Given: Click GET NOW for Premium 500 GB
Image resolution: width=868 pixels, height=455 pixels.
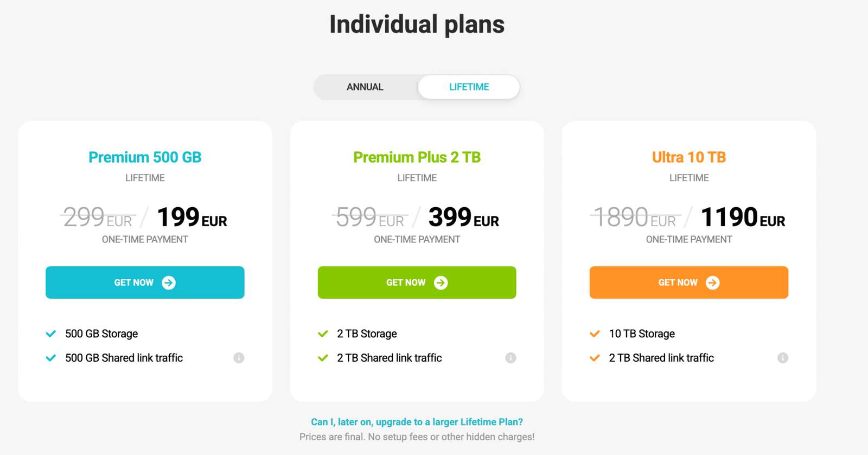Looking at the screenshot, I should click(x=144, y=283).
